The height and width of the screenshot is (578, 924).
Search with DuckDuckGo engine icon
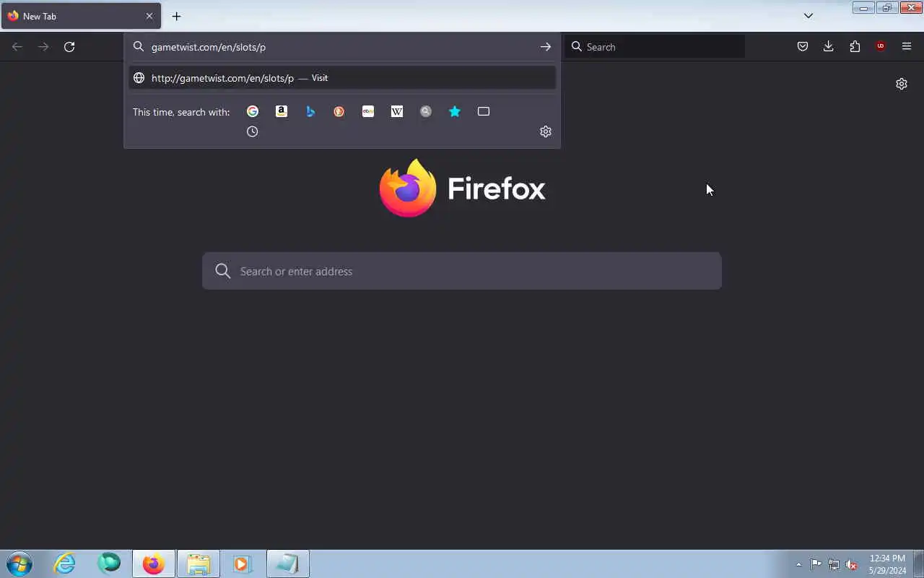pyautogui.click(x=339, y=111)
